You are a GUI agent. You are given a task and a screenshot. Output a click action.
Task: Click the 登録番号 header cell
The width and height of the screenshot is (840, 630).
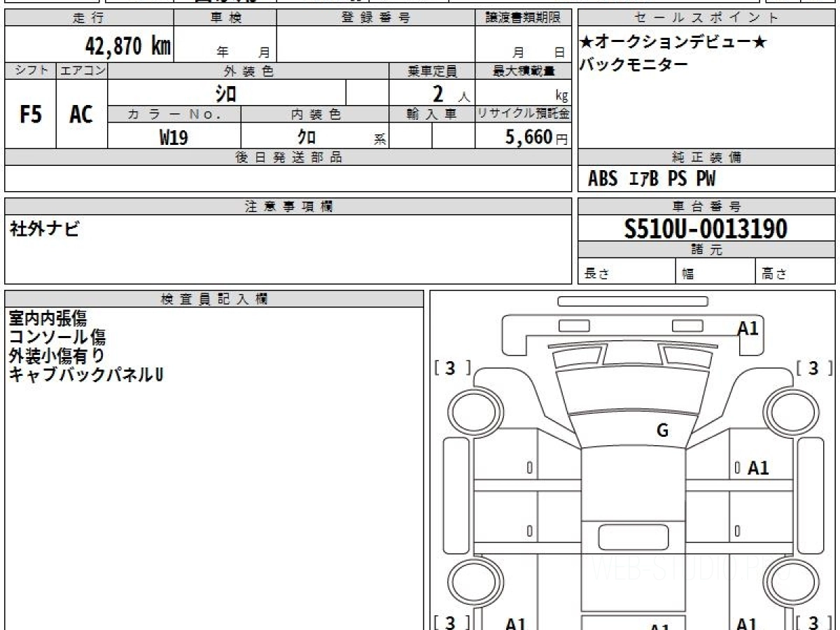coord(376,18)
